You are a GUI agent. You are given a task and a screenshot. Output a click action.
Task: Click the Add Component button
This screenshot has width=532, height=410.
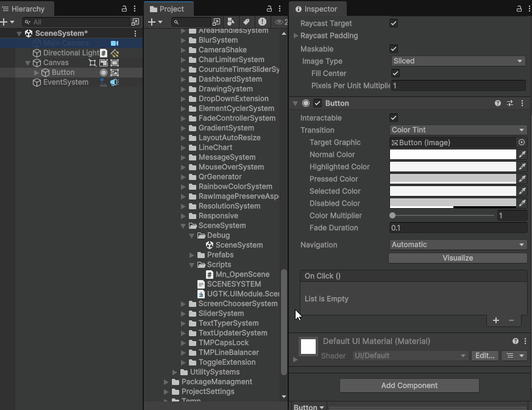(409, 386)
